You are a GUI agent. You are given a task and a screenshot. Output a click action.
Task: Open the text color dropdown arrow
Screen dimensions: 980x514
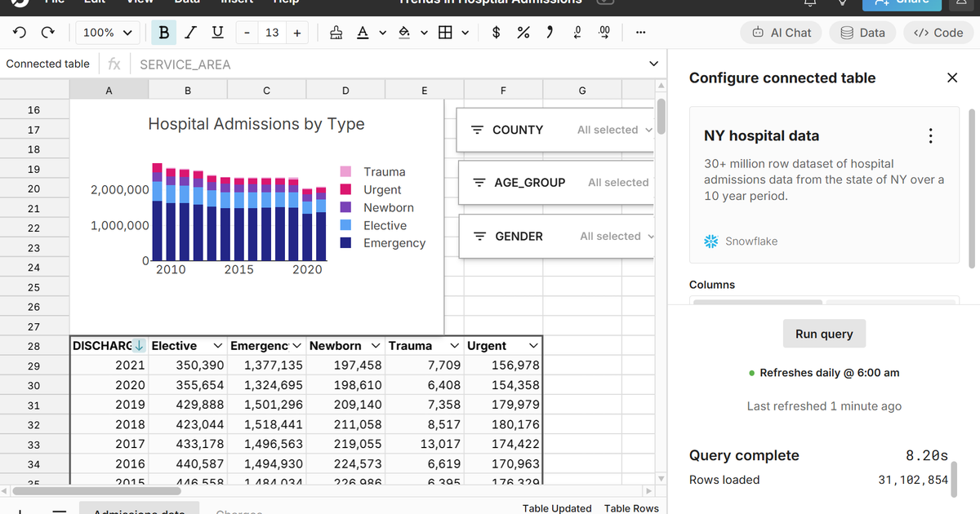381,33
